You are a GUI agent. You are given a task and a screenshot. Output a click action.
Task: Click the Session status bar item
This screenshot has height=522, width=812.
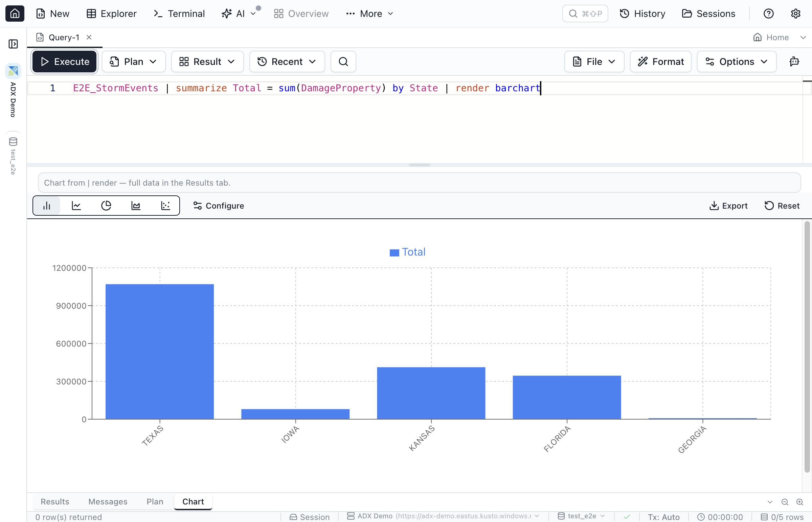point(309,517)
